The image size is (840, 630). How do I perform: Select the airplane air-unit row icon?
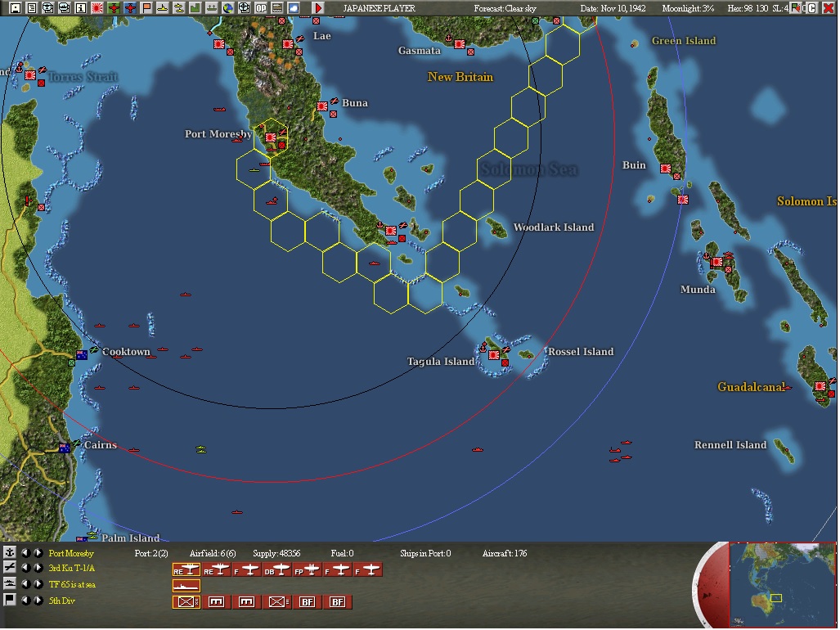point(9,567)
